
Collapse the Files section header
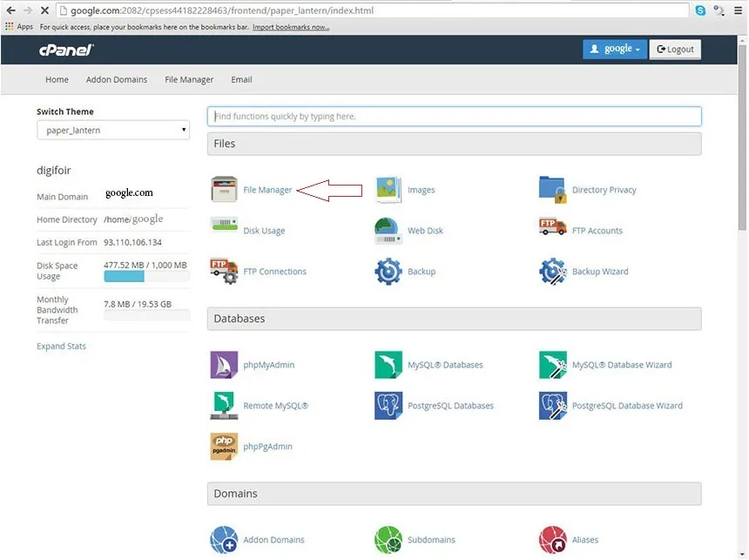coord(455,144)
